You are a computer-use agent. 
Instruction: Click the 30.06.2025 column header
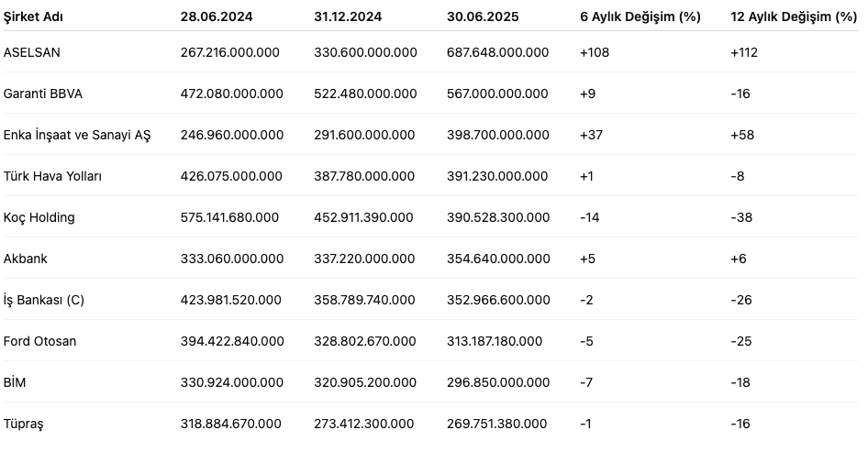pos(482,17)
